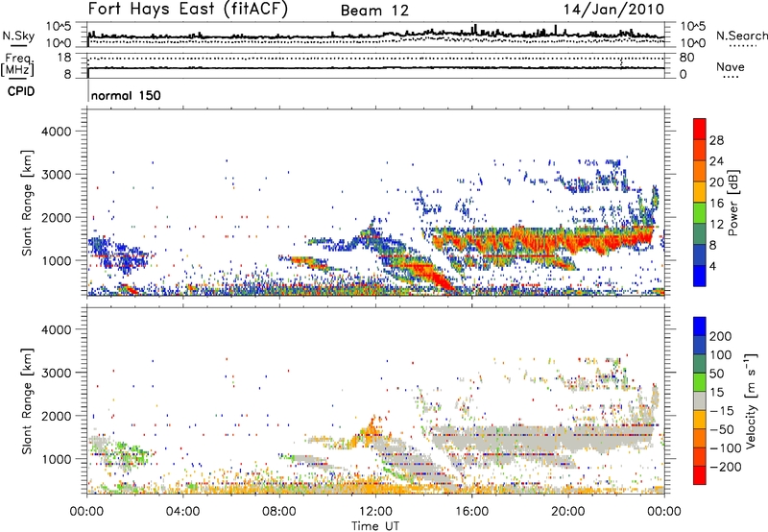The width and height of the screenshot is (768, 532).
Task: Click the 16 label on Power color bar
Action: pyautogui.click(x=716, y=204)
